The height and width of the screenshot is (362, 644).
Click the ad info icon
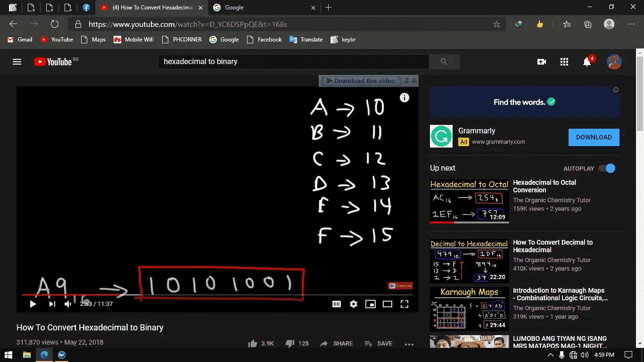[x=616, y=90]
